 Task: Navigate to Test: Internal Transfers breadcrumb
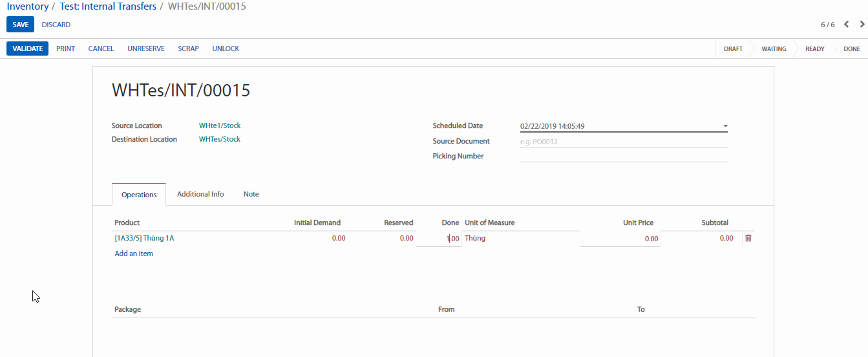(108, 6)
